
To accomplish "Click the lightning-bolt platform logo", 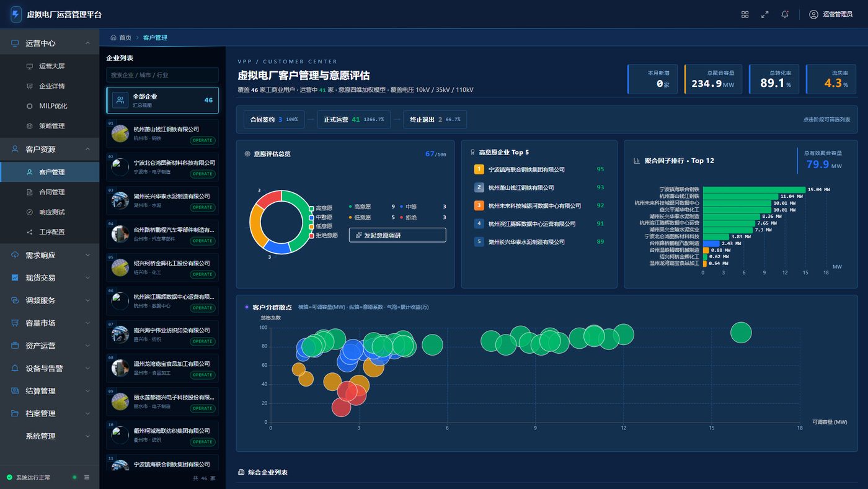I will [15, 14].
